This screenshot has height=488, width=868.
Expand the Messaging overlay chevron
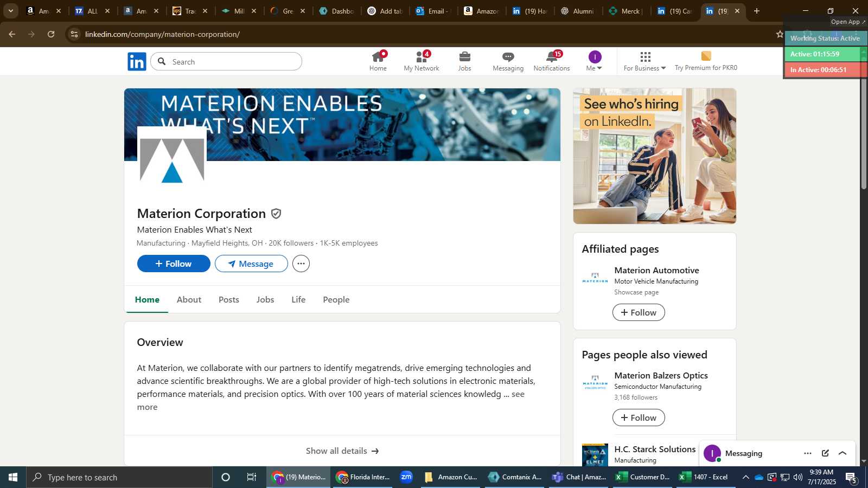tap(843, 453)
